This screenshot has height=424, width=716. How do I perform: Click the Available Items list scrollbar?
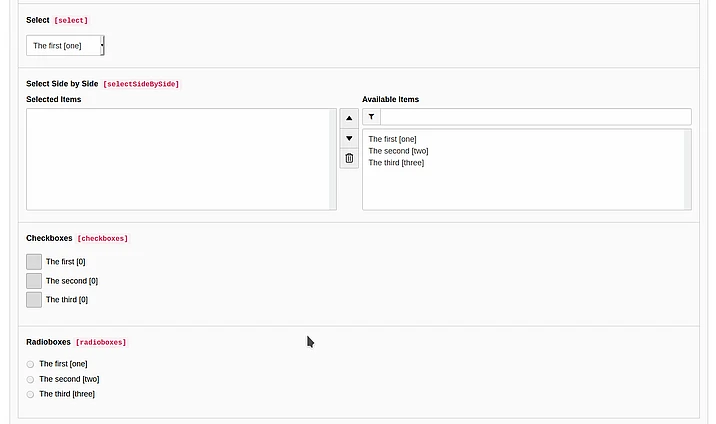point(687,169)
